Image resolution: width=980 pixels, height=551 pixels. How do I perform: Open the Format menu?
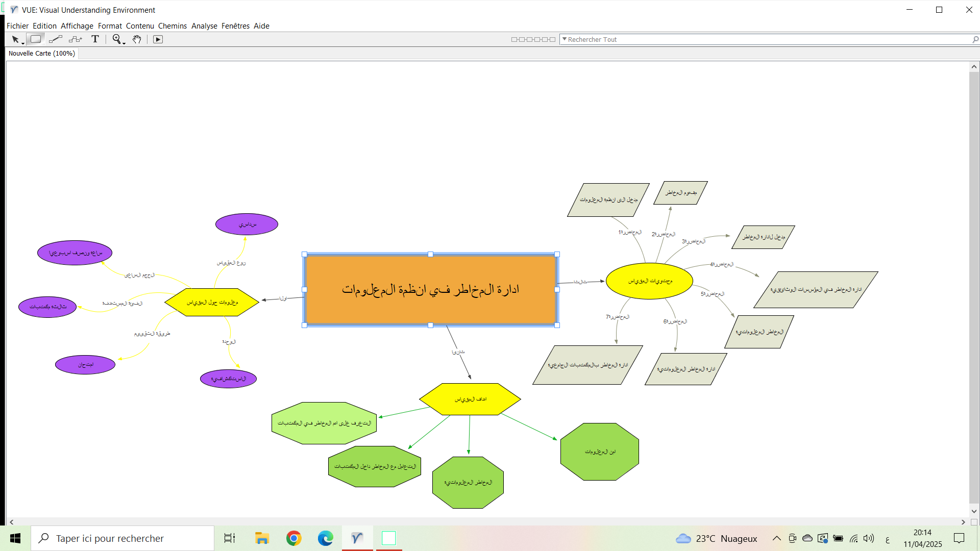pos(110,26)
